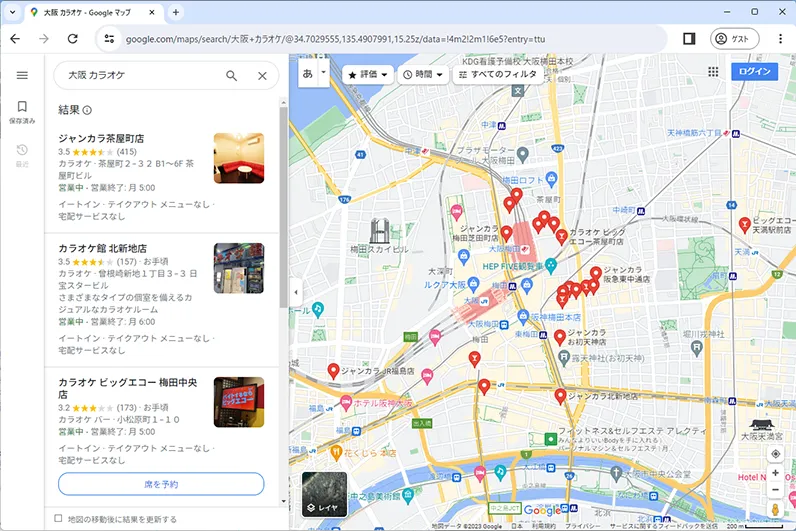Open Street View pegman icon
The image size is (796, 531).
(775, 511)
